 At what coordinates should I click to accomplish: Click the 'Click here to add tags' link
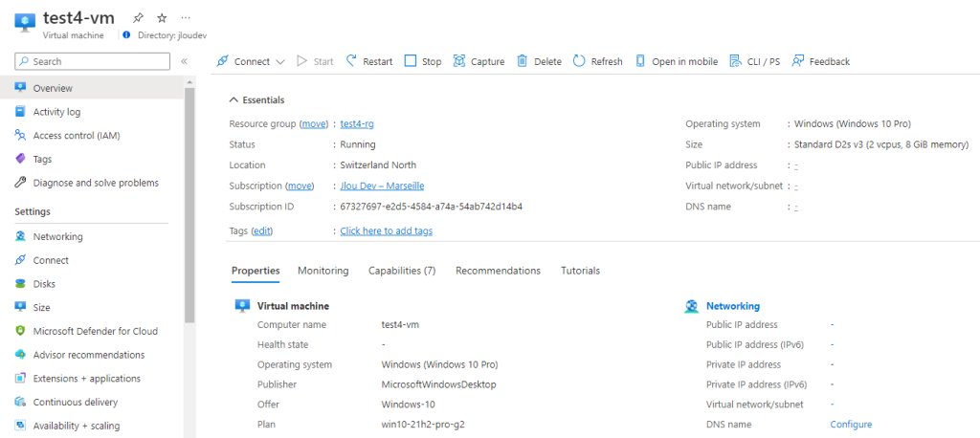(x=387, y=230)
